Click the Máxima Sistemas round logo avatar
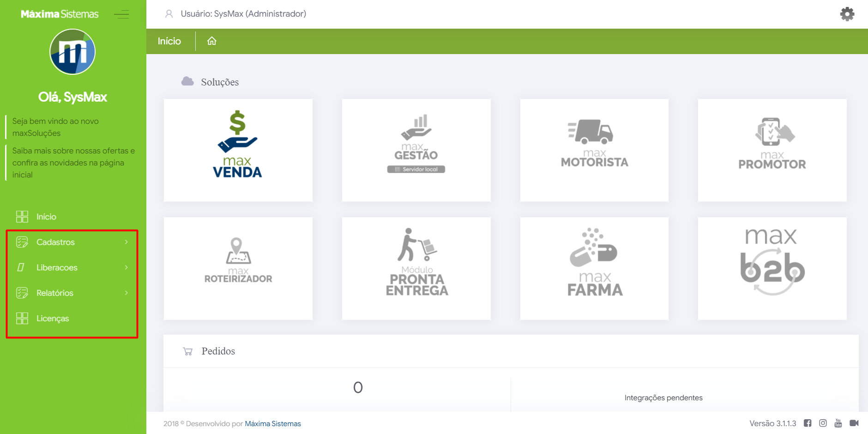Screen dimensions: 868x434 pyautogui.click(x=72, y=52)
